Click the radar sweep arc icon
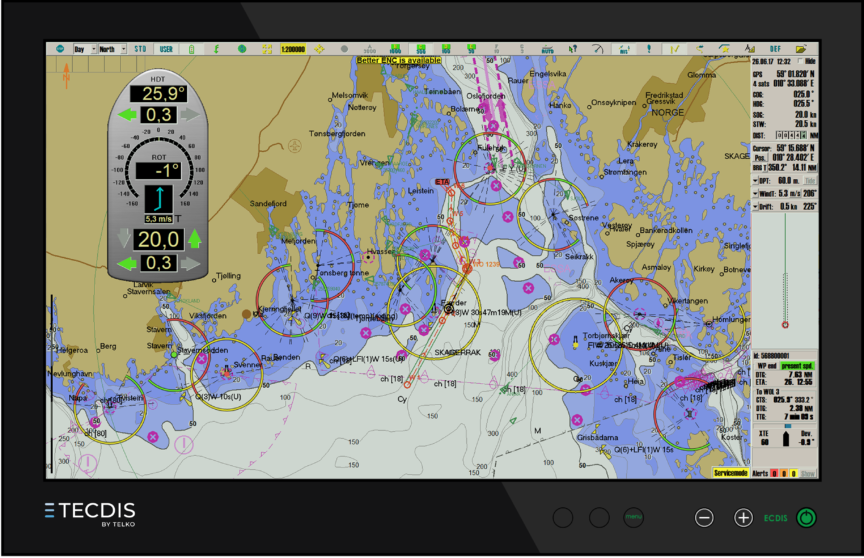The width and height of the screenshot is (864, 558). (598, 49)
